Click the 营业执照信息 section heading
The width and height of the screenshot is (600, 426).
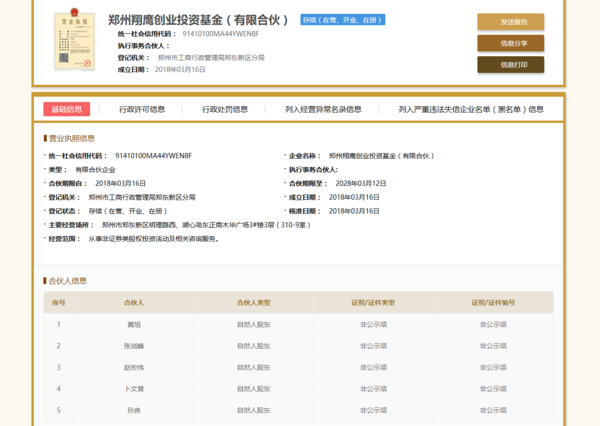coord(70,138)
